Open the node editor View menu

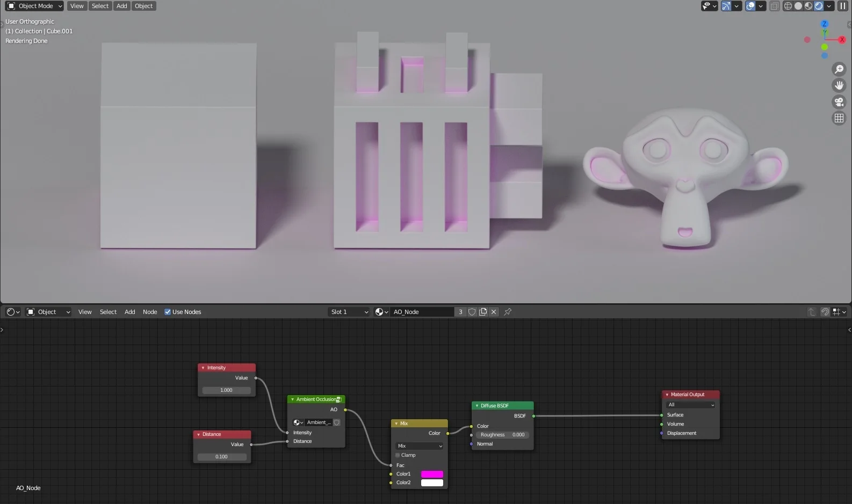pyautogui.click(x=85, y=312)
